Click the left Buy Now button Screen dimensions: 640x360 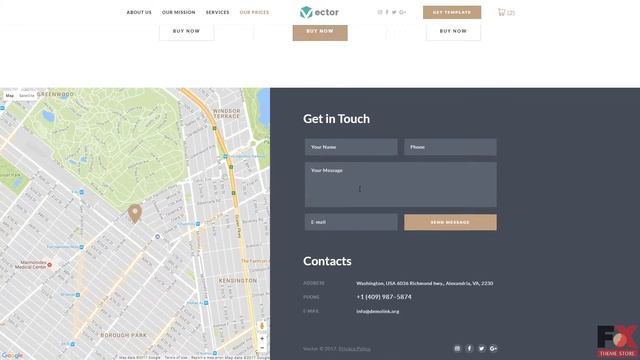pos(187,32)
